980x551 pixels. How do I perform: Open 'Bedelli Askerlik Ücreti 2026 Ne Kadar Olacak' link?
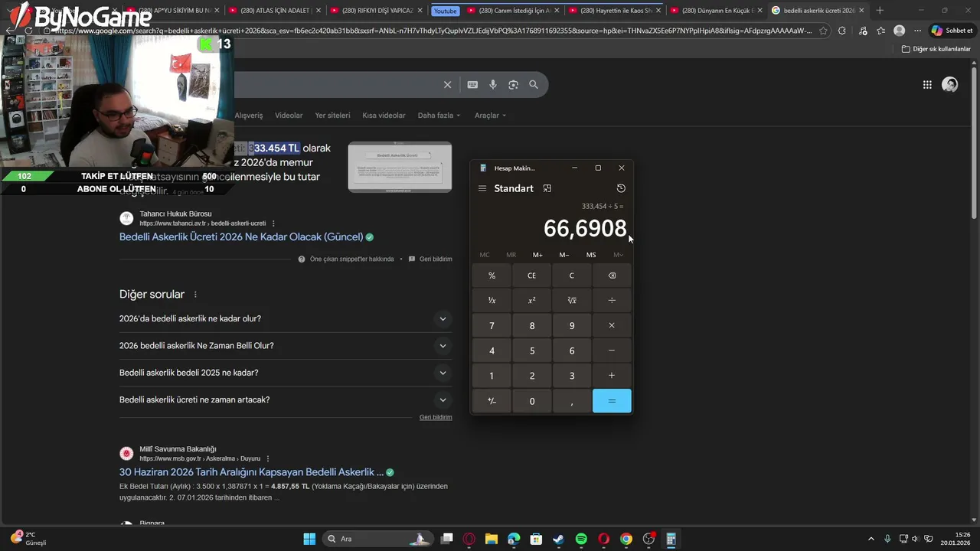(241, 237)
